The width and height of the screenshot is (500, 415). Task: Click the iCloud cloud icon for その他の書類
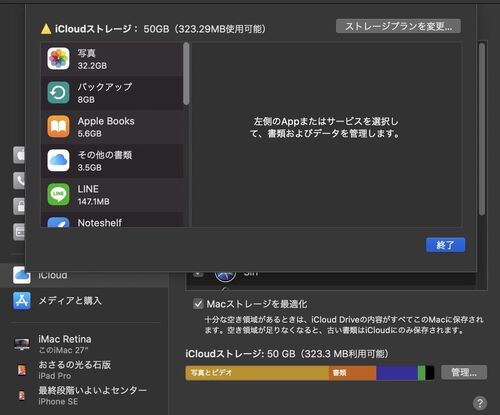coord(58,160)
